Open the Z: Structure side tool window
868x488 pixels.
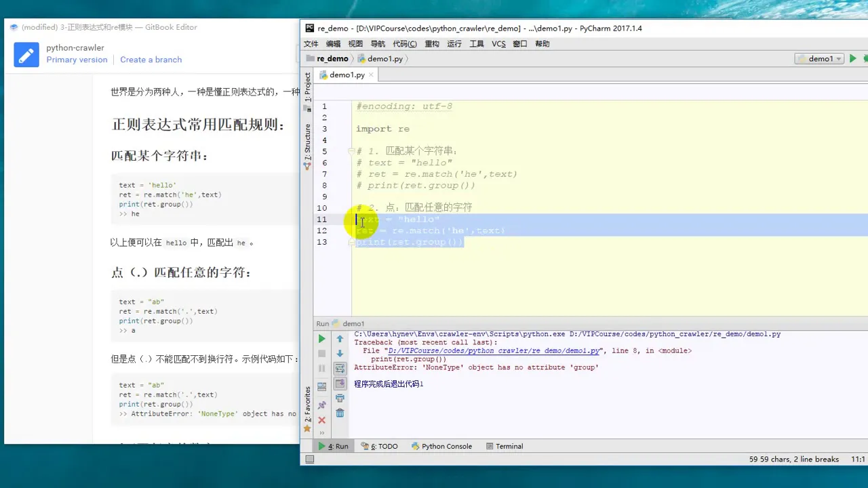[x=307, y=147]
